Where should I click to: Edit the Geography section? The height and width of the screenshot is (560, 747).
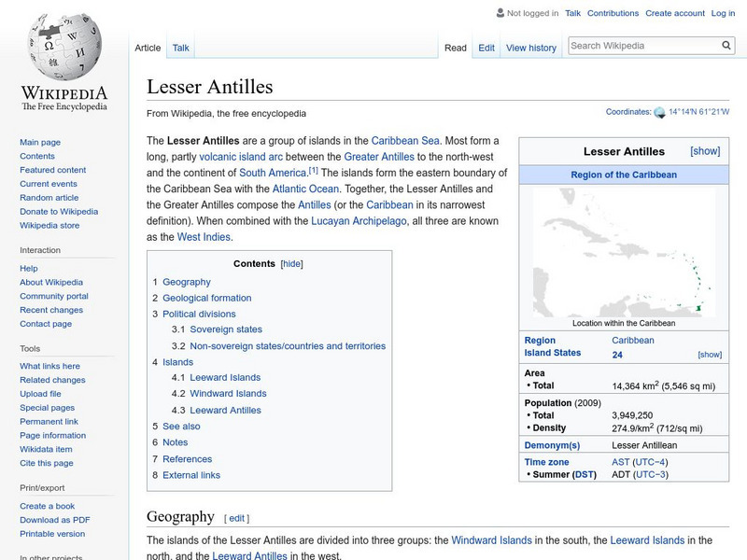point(236,519)
